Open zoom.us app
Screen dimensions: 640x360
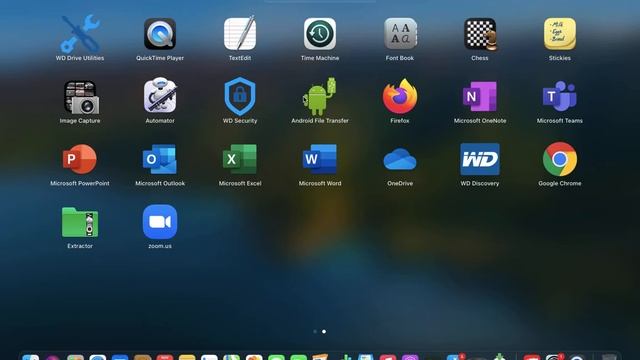pos(160,222)
